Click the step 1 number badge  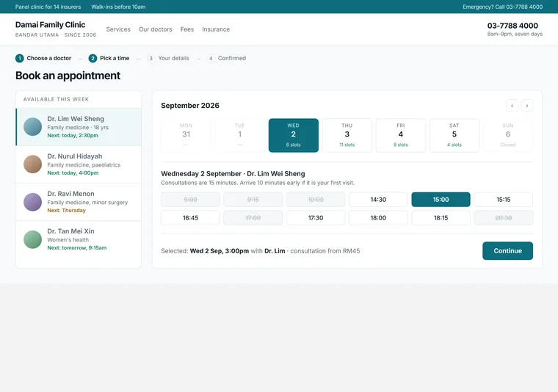pyautogui.click(x=20, y=58)
